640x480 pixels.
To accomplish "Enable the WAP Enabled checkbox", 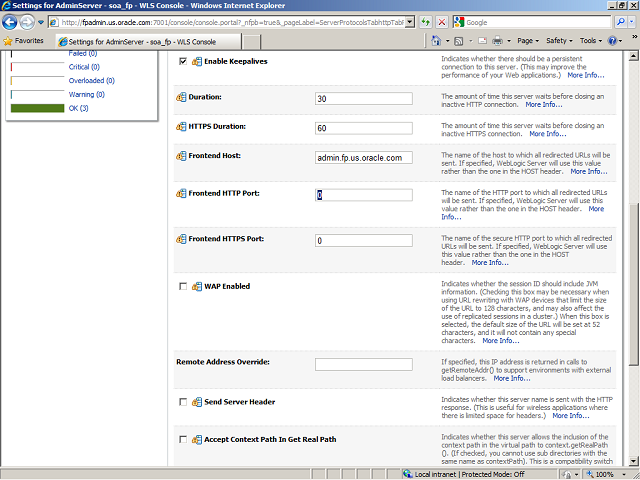I will [x=183, y=286].
